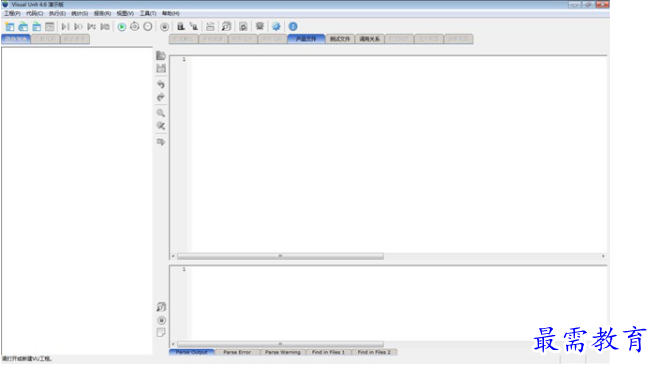Click the bug debug icon in toolbar
This screenshot has height=371, width=655.
[259, 26]
